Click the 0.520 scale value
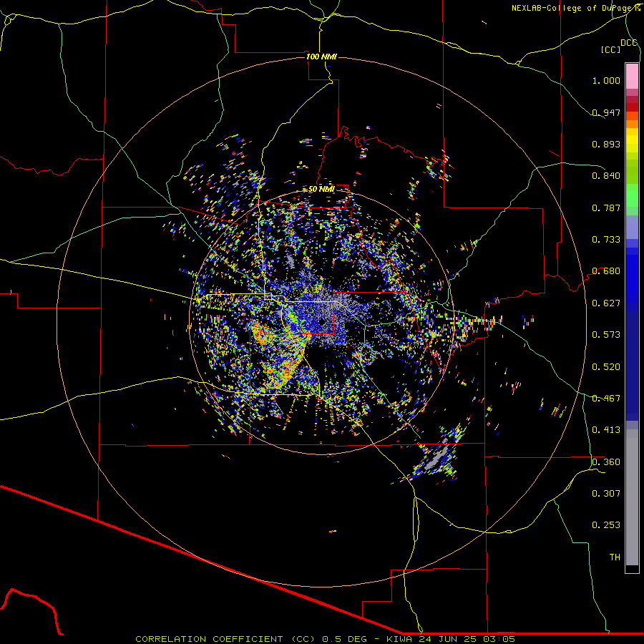Viewport: 644px width, 644px height. (606, 367)
